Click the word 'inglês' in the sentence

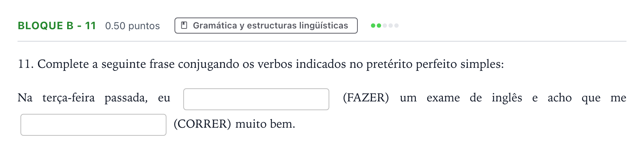tap(507, 98)
